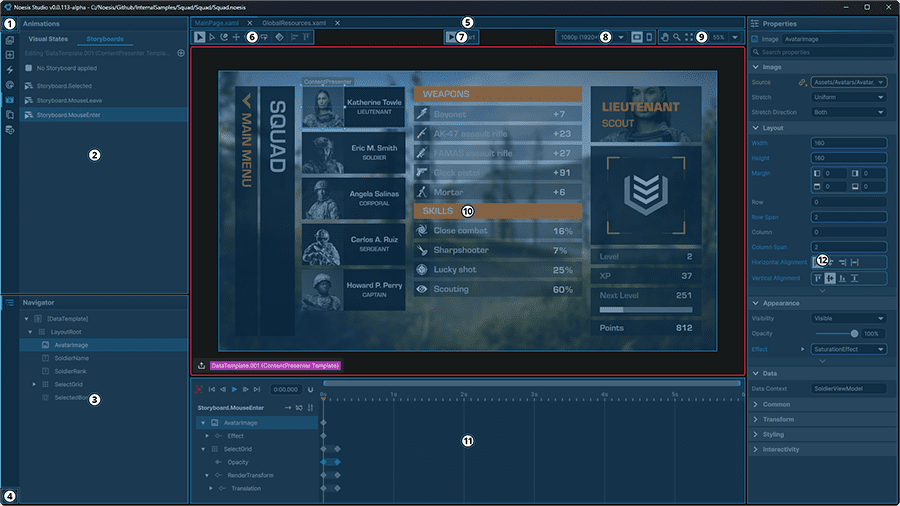Click the link icon next to Source

[802, 83]
